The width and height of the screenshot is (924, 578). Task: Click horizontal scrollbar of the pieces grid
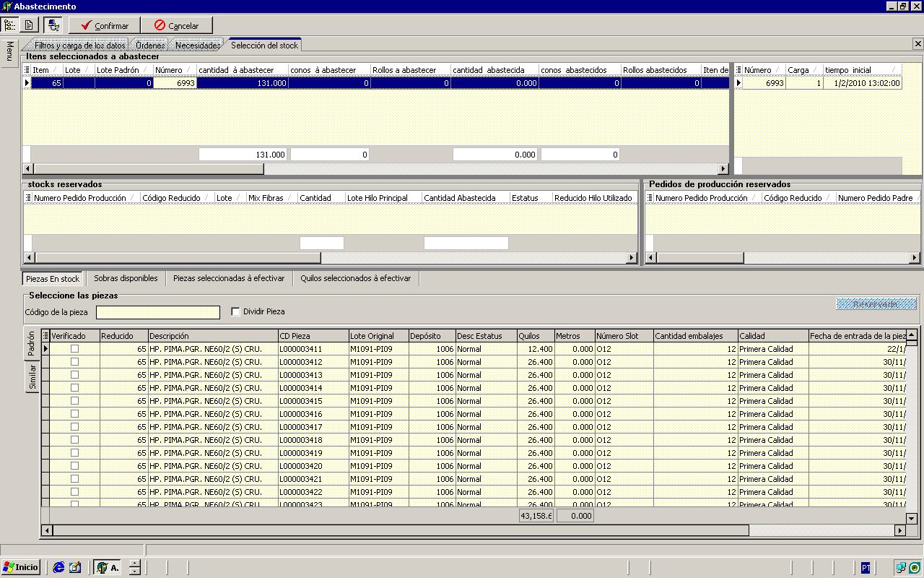pyautogui.click(x=401, y=530)
